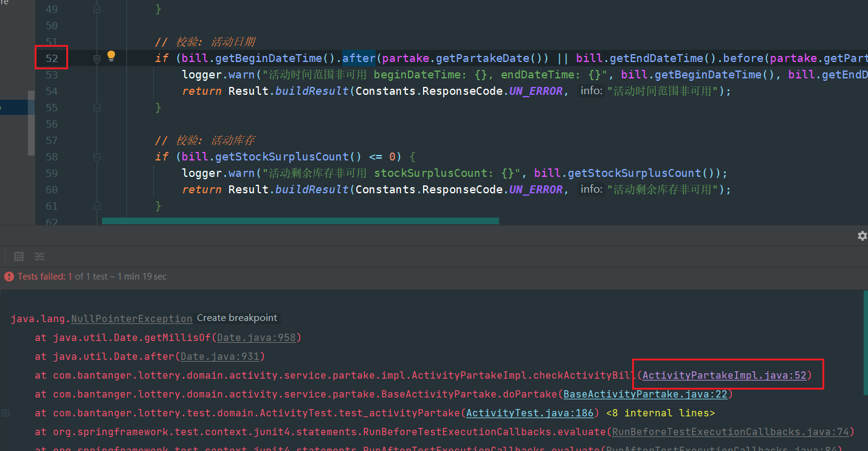Open the ActivityPartakeImpl.java:52 stack link

724,376
